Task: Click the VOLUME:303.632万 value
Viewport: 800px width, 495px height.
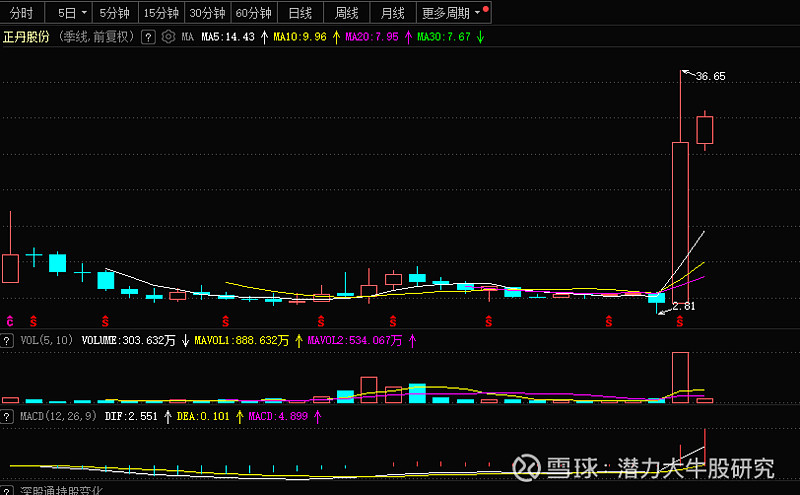Action: (x=129, y=340)
